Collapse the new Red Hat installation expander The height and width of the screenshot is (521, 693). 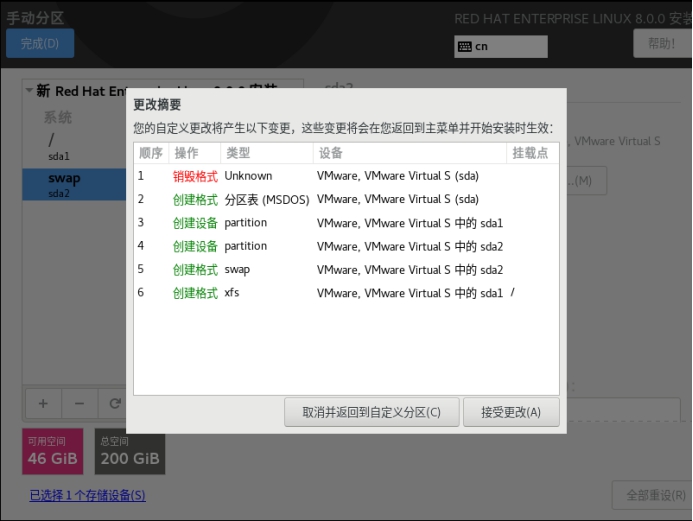click(29, 90)
